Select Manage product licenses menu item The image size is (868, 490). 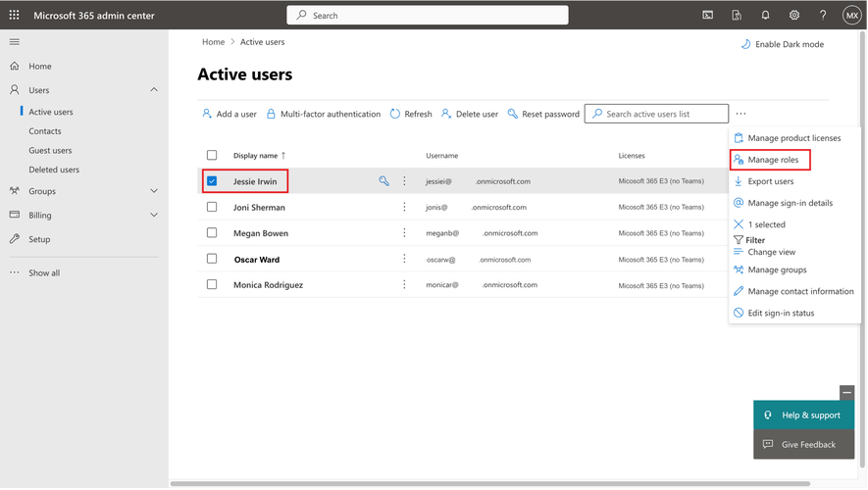793,138
